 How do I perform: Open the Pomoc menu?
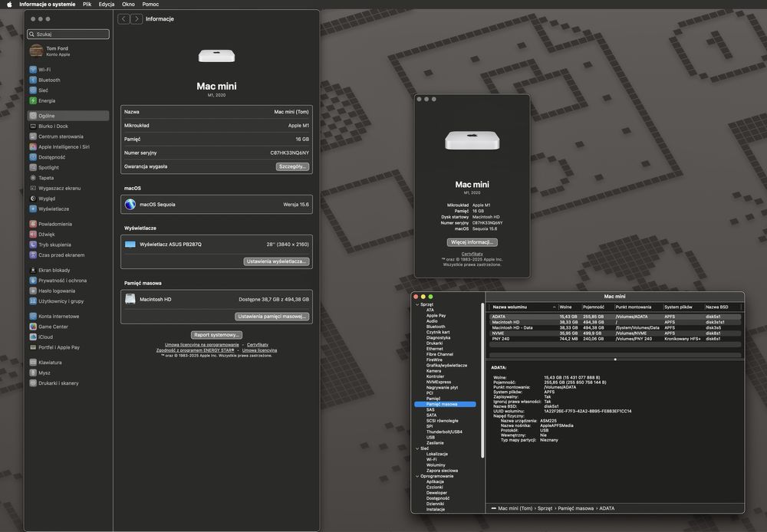tap(150, 5)
